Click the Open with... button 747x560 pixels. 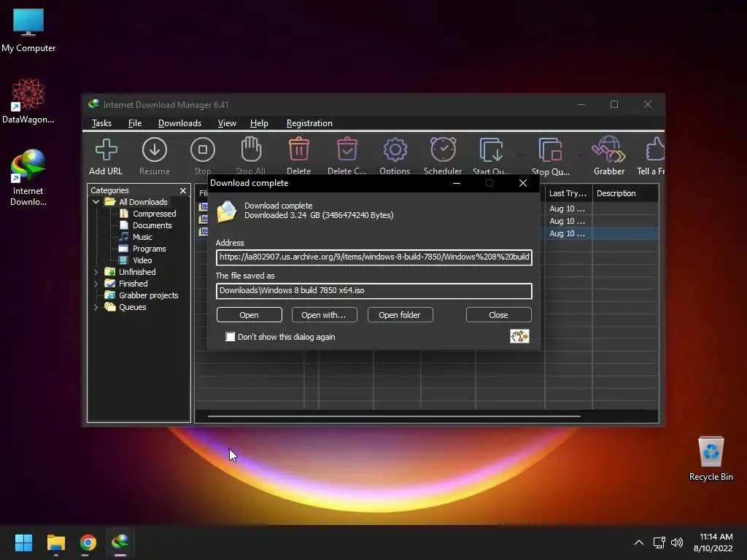click(x=325, y=315)
